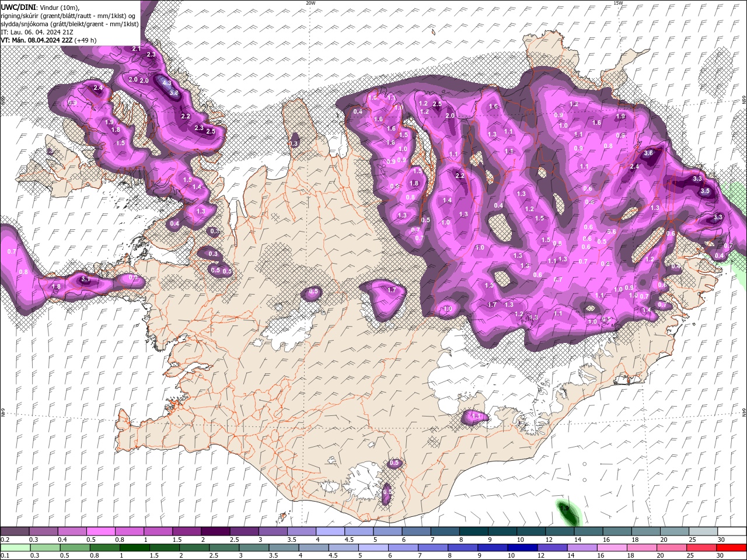This screenshot has height=560, width=747.
Task: Select the lower legend pale green swatch starting at 0.1
Action: (15, 547)
